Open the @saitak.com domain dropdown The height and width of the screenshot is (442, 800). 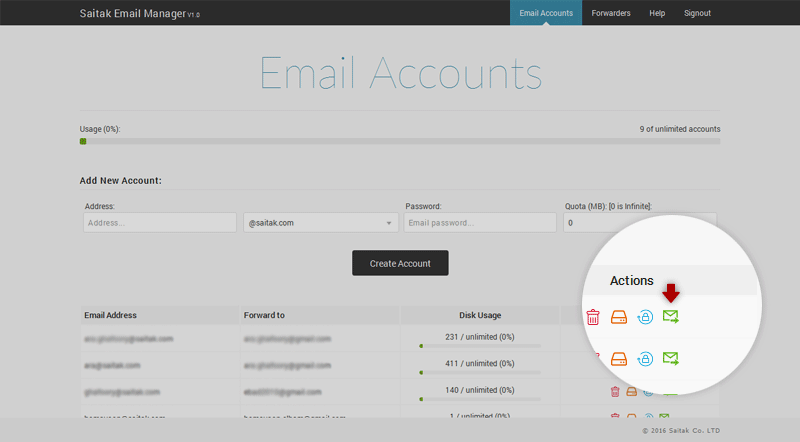coord(321,223)
